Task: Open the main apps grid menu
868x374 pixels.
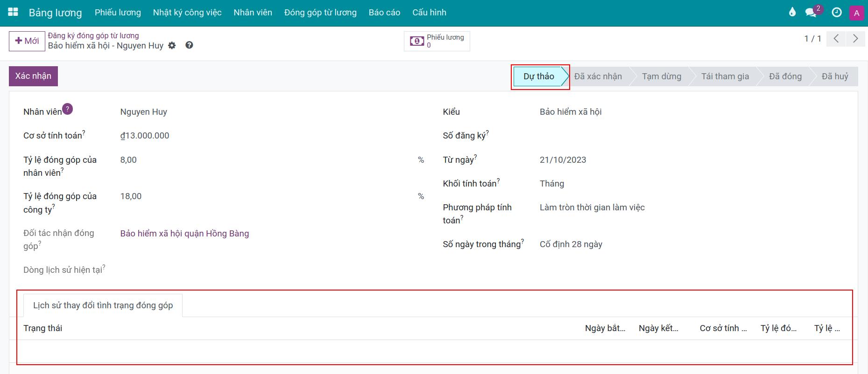Action: click(x=13, y=12)
